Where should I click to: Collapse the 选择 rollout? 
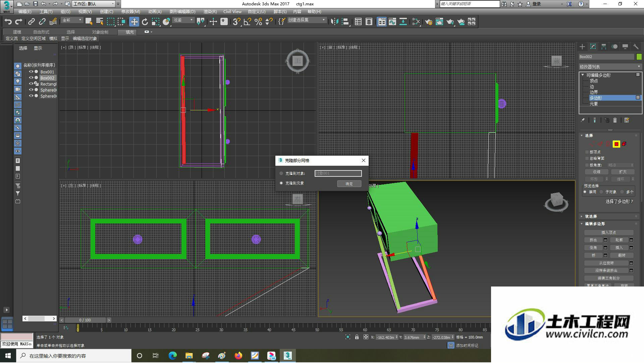click(x=582, y=136)
